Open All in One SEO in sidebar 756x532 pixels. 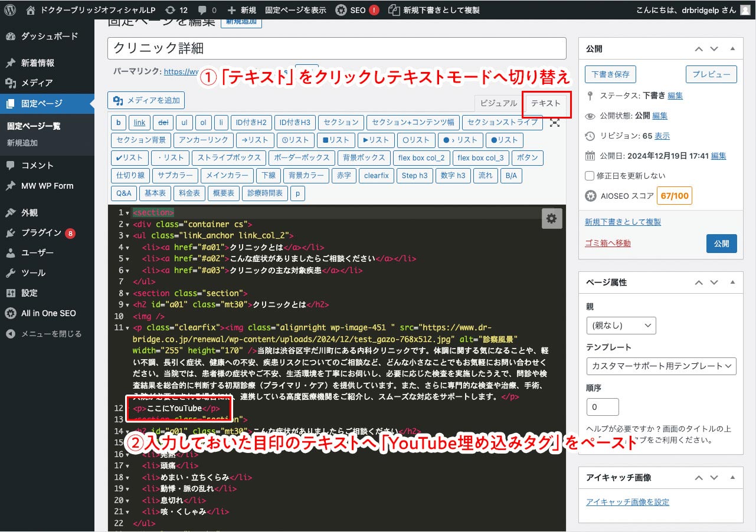(47, 313)
